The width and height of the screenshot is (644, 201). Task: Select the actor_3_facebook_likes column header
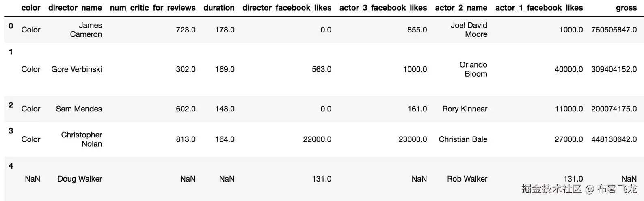point(383,8)
